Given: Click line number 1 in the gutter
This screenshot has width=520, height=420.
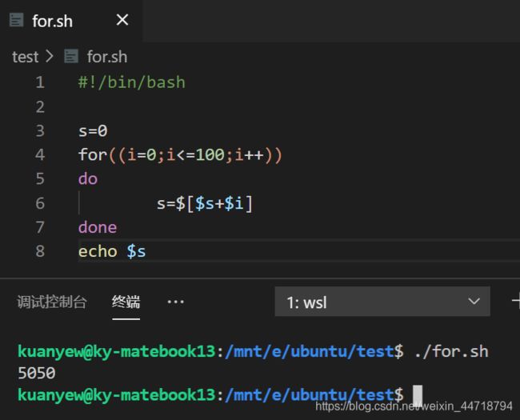Looking at the screenshot, I should (40, 82).
